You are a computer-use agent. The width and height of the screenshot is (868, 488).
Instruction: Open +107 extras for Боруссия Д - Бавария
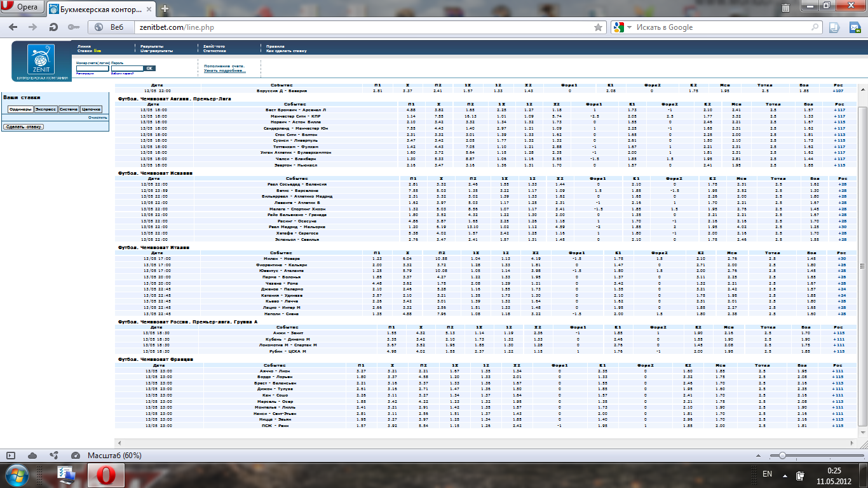click(x=838, y=91)
